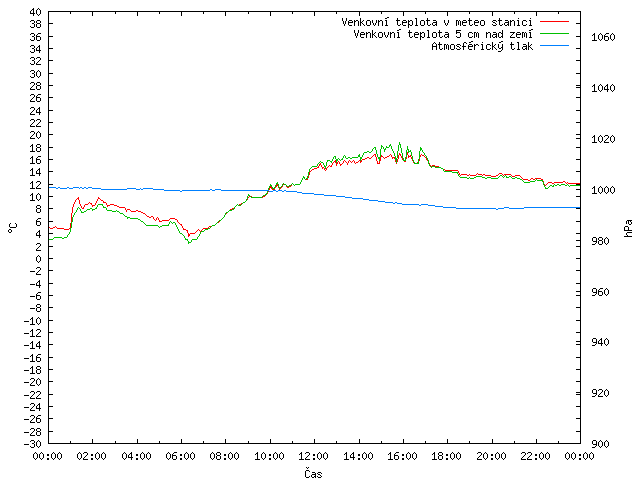Screen dimensions: 640x480
Task: Click the blue legend line sample
Action: (x=554, y=46)
